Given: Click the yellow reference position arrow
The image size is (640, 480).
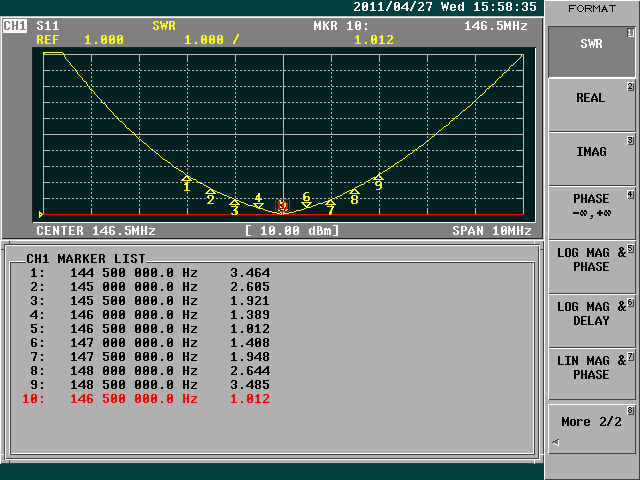Looking at the screenshot, I should point(41,214).
